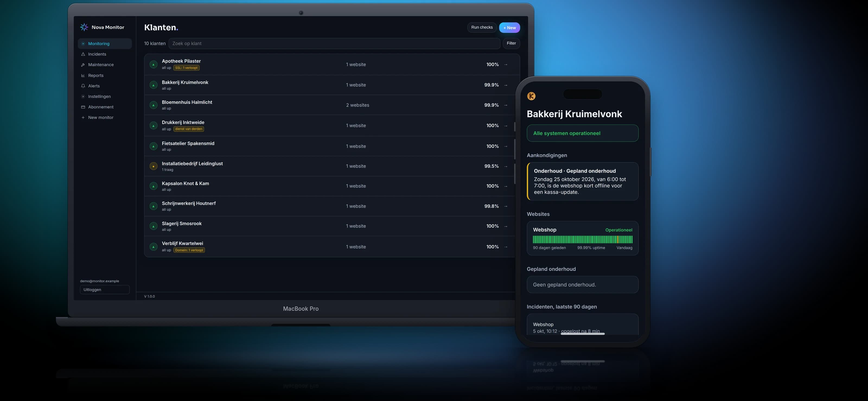Screen dimensions: 868x401
Task: Click the yellow status icon for Installatiebedrijf Leidinglust
Action: 153,166
